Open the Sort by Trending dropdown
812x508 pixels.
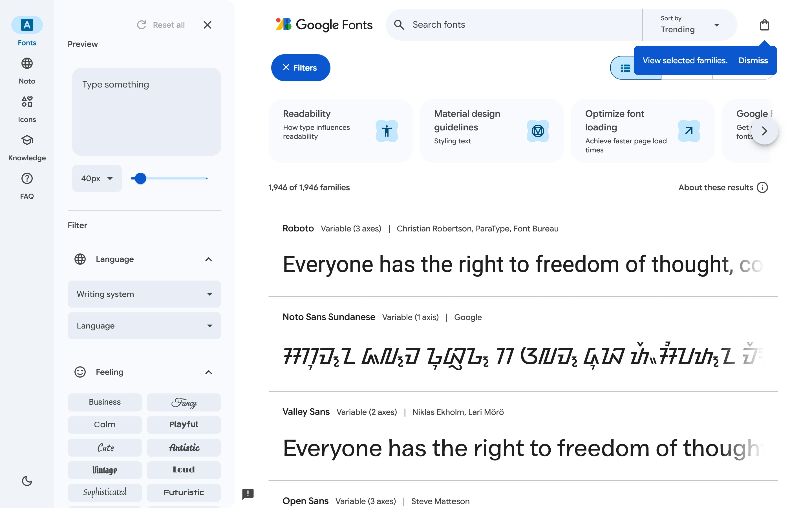click(x=690, y=25)
